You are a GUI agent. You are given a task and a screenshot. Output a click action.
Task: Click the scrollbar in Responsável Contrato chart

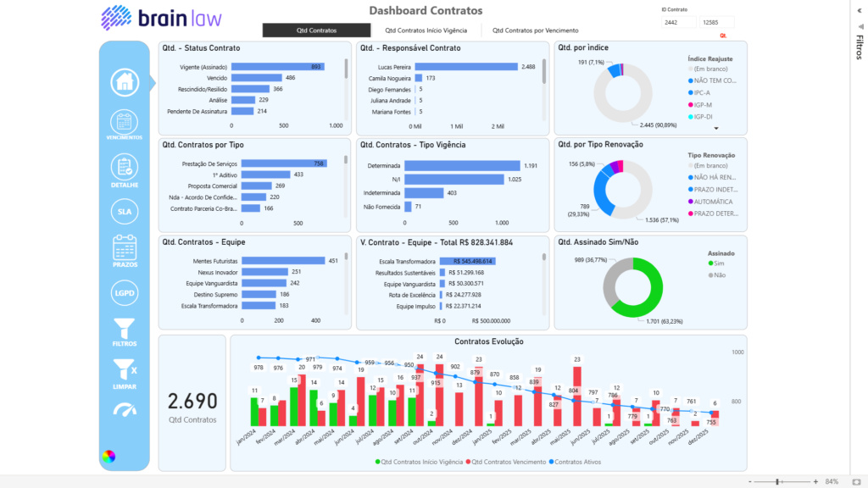click(543, 71)
